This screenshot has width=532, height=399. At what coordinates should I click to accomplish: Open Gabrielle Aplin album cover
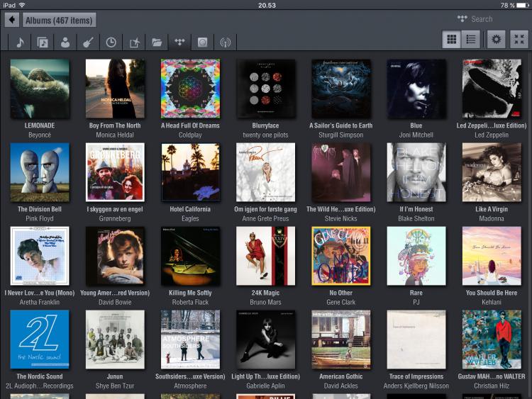pyautogui.click(x=266, y=339)
